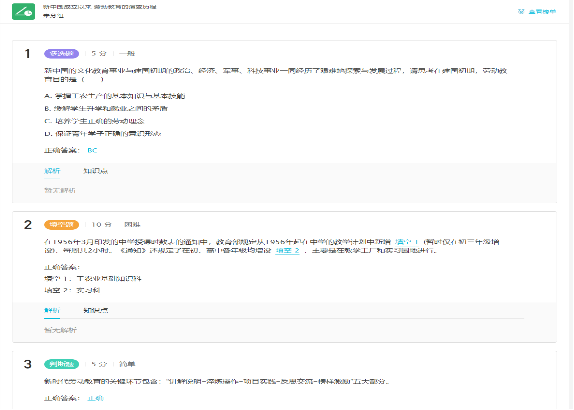Image resolution: width=574 pixels, height=410 pixels.
Task: Click the number 2 heading of second question
Action: point(28,224)
